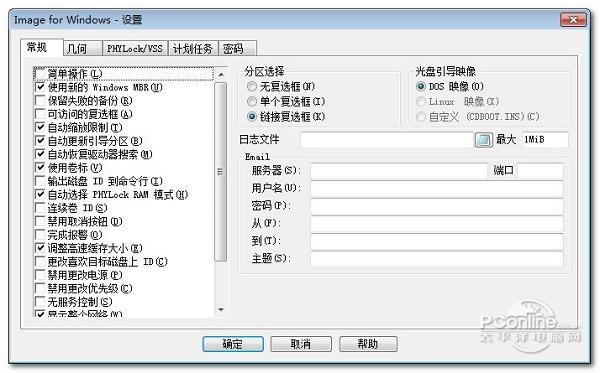
Task: Enable 连续卷 ID (S) checkbox
Action: click(40, 208)
